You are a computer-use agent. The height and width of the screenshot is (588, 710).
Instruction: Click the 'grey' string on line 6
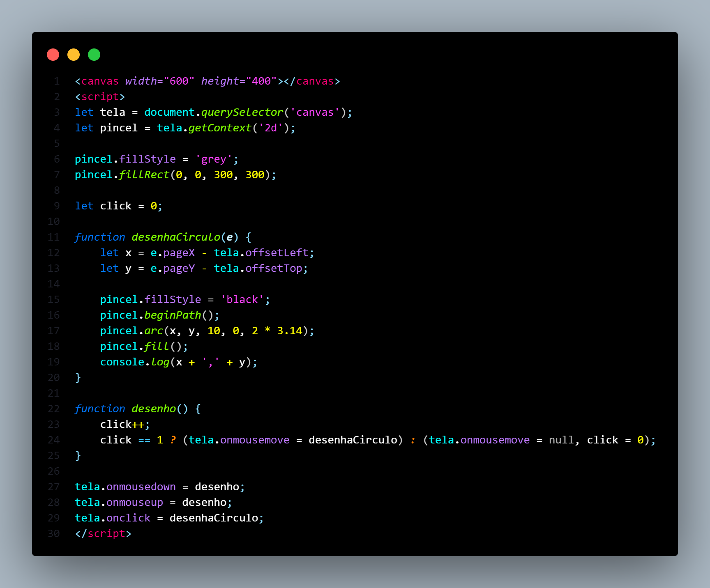[x=214, y=159]
